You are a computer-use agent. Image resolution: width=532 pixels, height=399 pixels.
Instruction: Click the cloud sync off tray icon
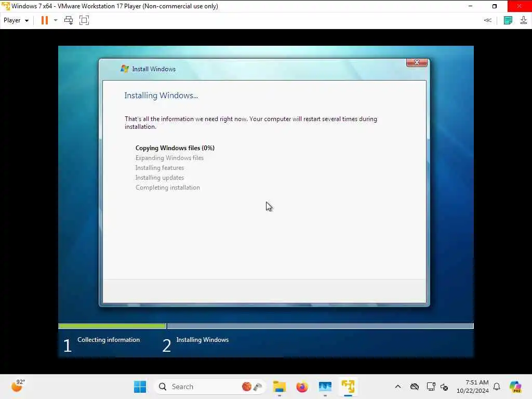(x=414, y=387)
